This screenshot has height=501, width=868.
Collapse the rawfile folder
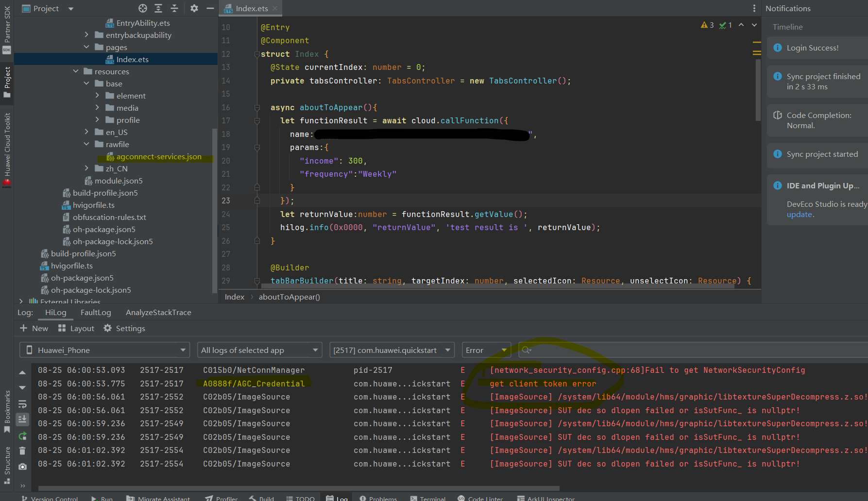(x=86, y=144)
